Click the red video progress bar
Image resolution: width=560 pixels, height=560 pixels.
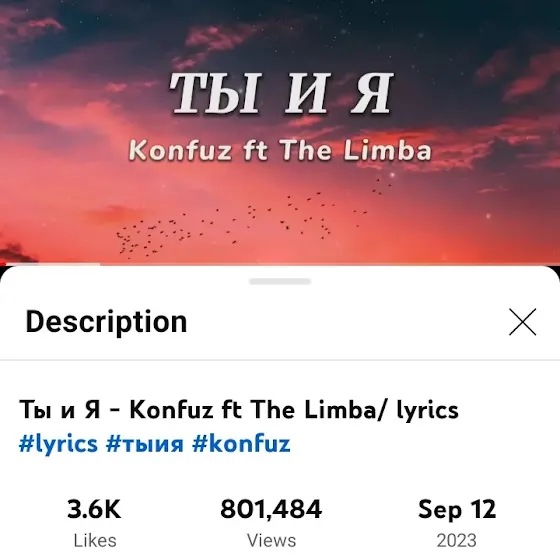coord(280,264)
